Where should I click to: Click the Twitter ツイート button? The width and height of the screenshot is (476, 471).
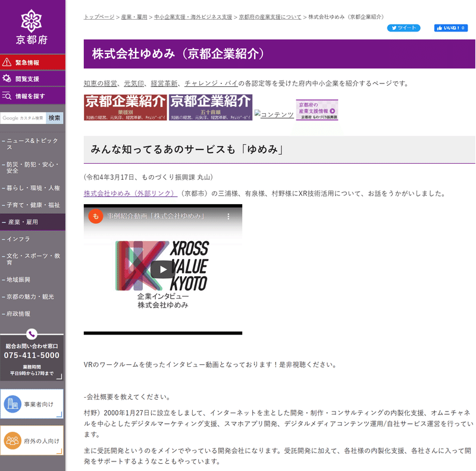pyautogui.click(x=403, y=28)
